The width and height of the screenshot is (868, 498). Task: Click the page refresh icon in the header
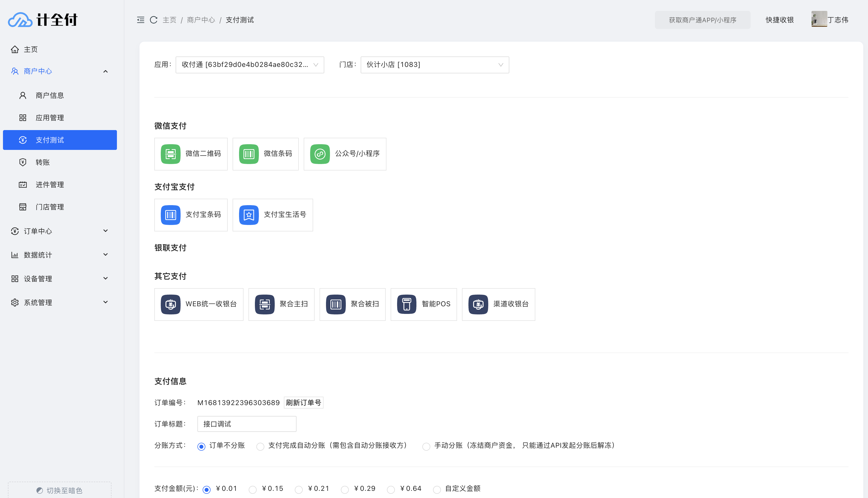pyautogui.click(x=154, y=20)
